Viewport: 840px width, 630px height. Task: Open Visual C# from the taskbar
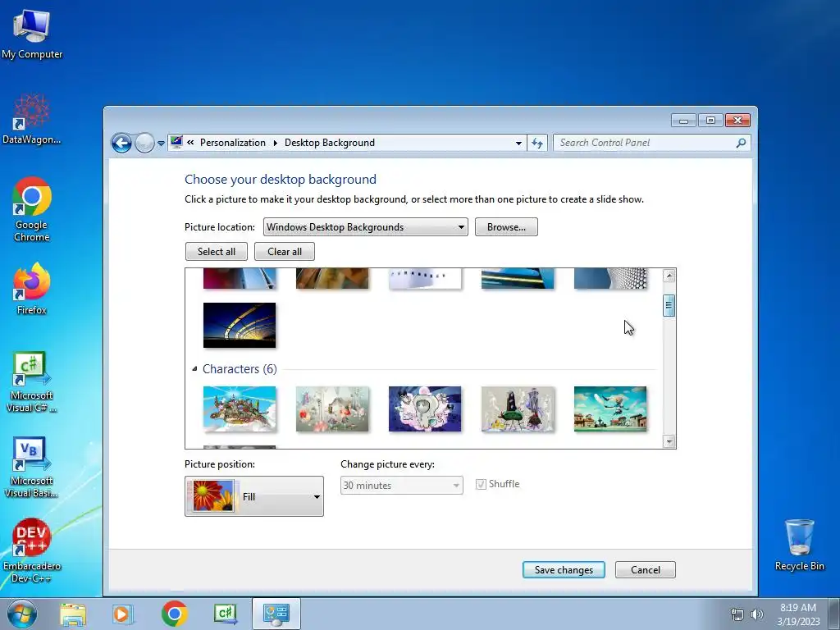pyautogui.click(x=225, y=614)
